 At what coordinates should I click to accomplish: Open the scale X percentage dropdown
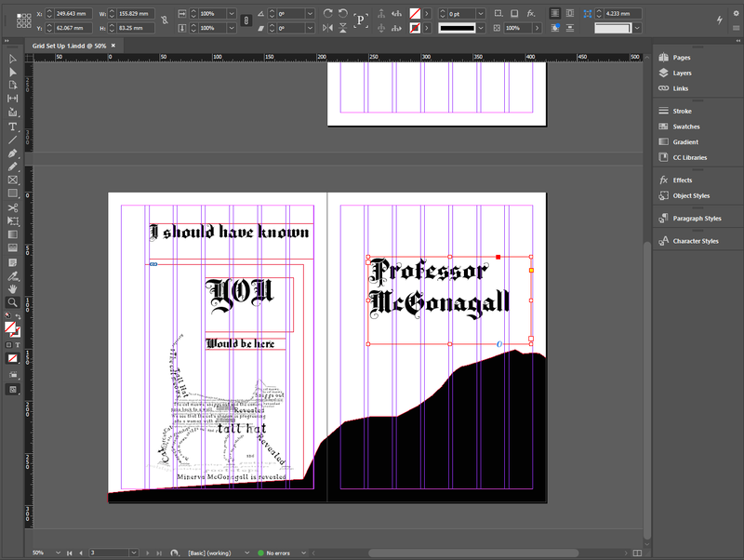pos(232,14)
